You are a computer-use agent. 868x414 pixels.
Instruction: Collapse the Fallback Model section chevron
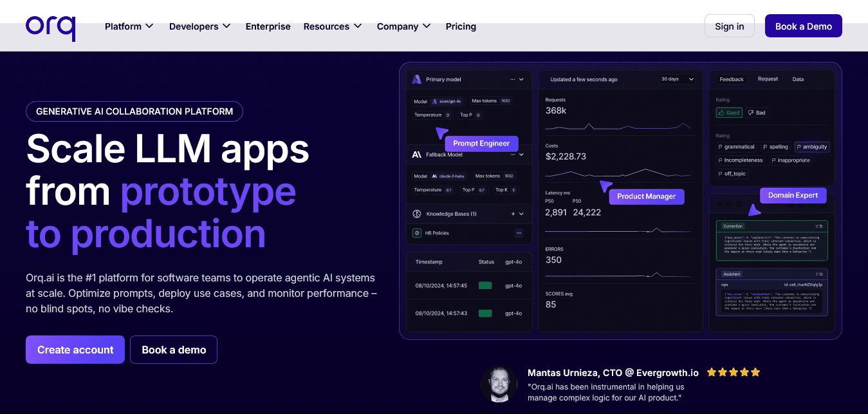coord(522,155)
